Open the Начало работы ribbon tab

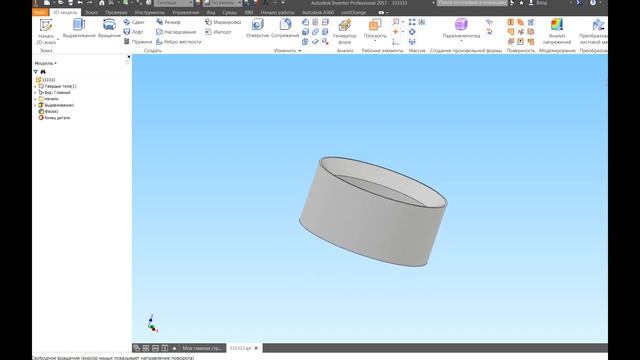tap(277, 12)
